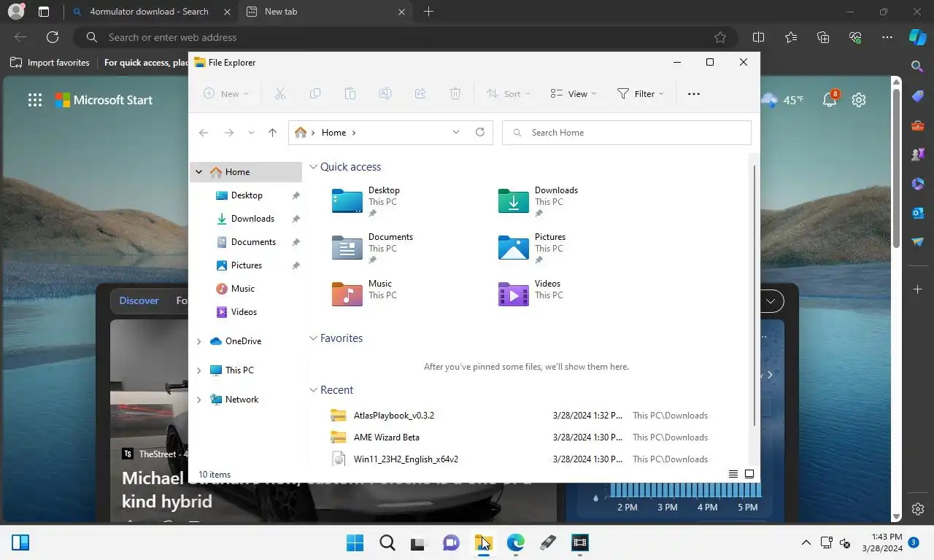Refresh the File Explorer Home view
The width and height of the screenshot is (934, 560).
point(480,132)
